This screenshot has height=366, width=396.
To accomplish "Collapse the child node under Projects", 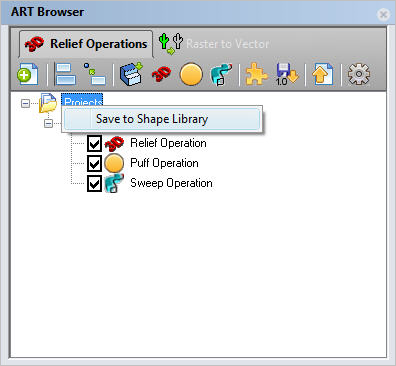I will point(49,123).
